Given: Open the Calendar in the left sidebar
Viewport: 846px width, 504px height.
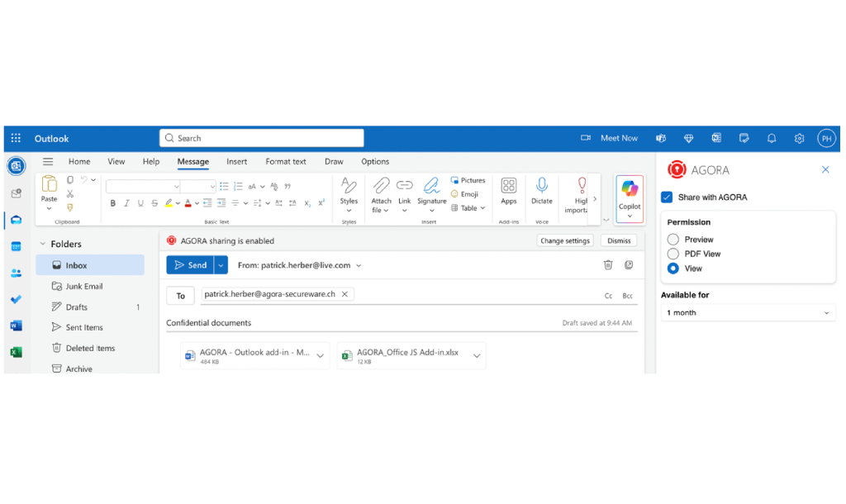Looking at the screenshot, I should (x=17, y=245).
